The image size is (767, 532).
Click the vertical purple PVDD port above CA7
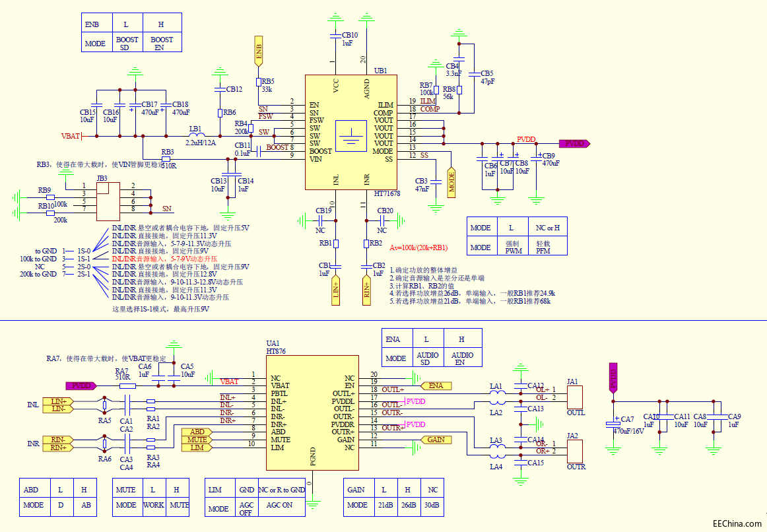pyautogui.click(x=613, y=378)
